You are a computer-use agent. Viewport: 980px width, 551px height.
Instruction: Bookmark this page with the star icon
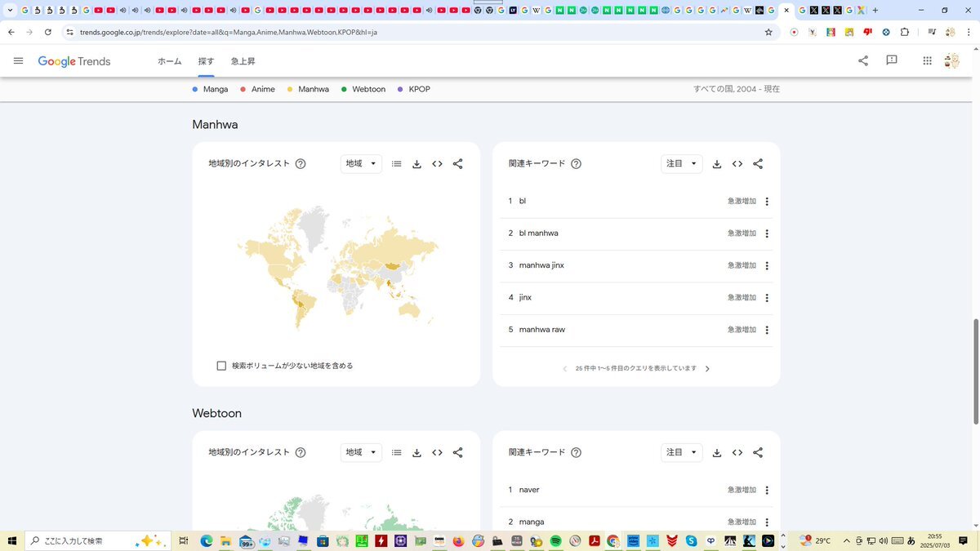point(768,32)
